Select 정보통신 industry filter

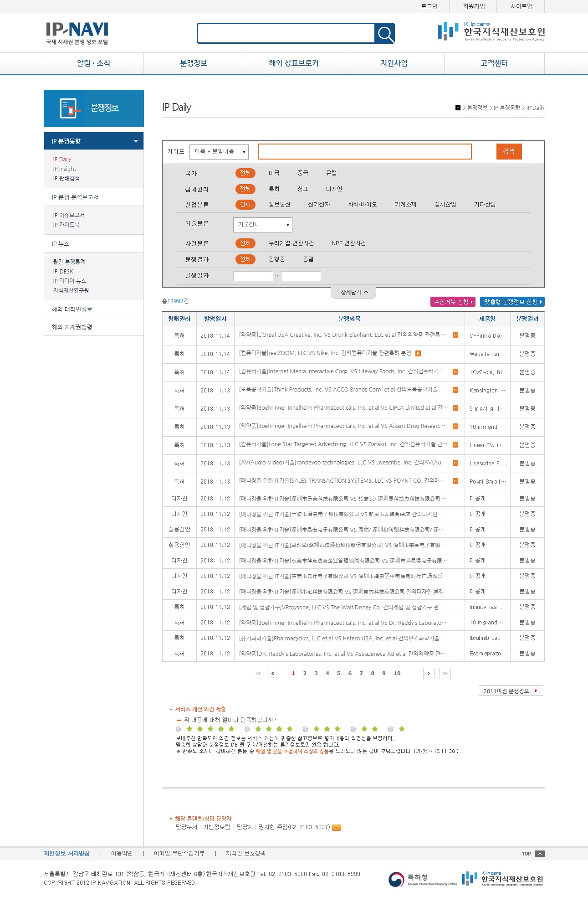[x=279, y=205]
